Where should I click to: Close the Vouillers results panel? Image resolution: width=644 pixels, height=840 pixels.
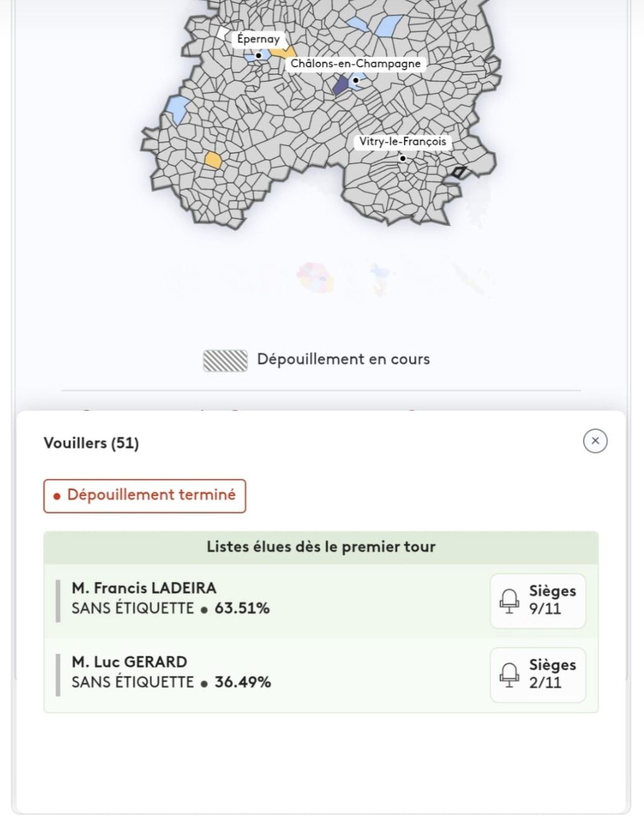click(595, 441)
